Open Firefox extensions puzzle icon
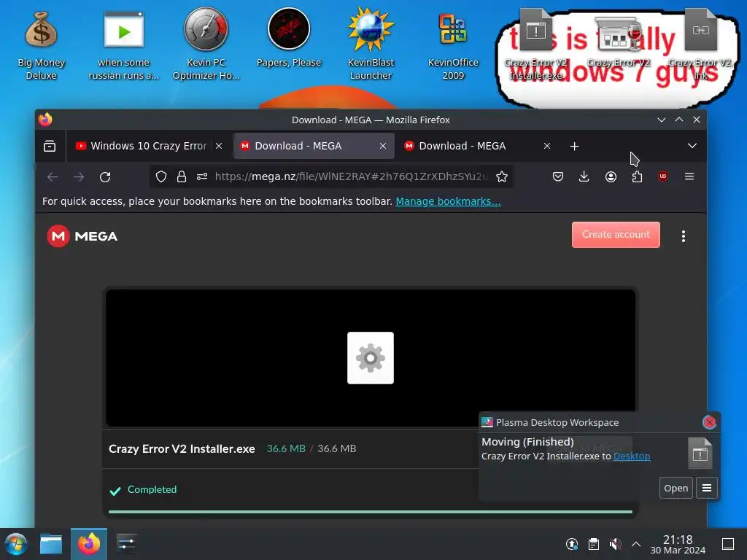 point(637,176)
